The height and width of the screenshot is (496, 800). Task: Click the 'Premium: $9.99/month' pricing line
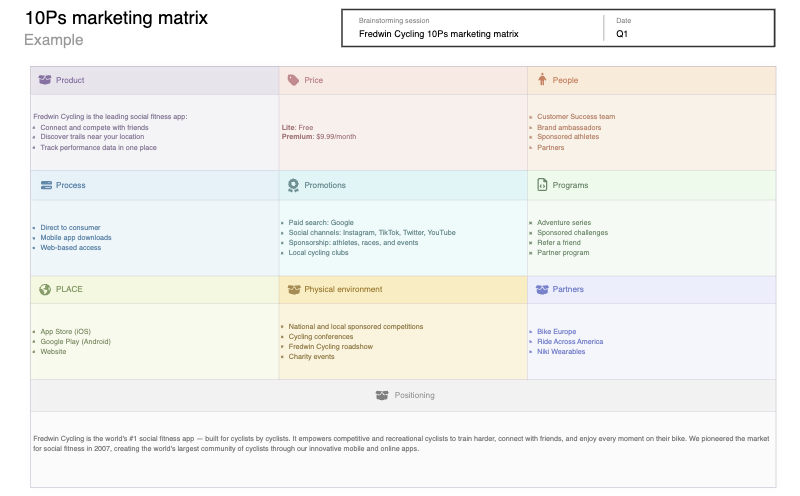[319, 137]
